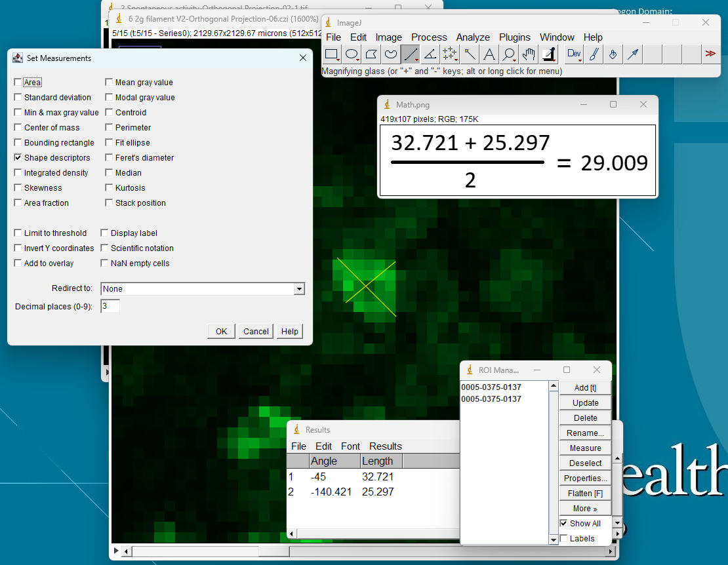This screenshot has width=728, height=565.
Task: Select the Text tool
Action: point(489,54)
